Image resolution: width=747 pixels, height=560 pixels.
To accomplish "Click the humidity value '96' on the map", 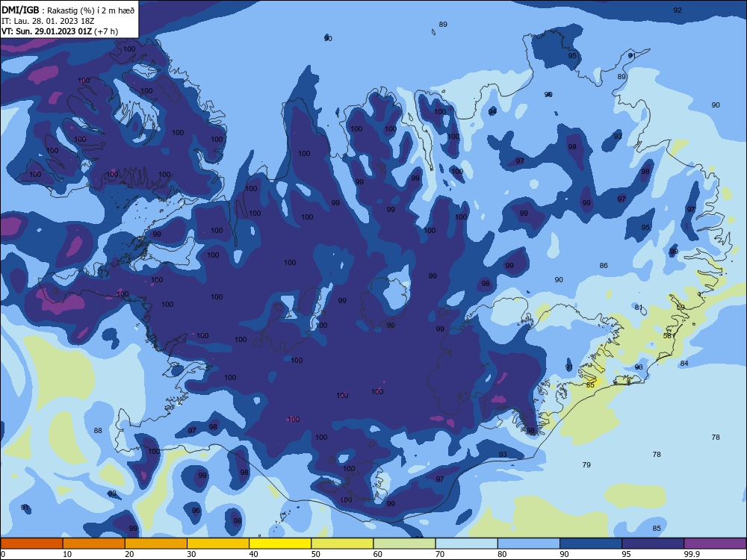I will point(196,510).
